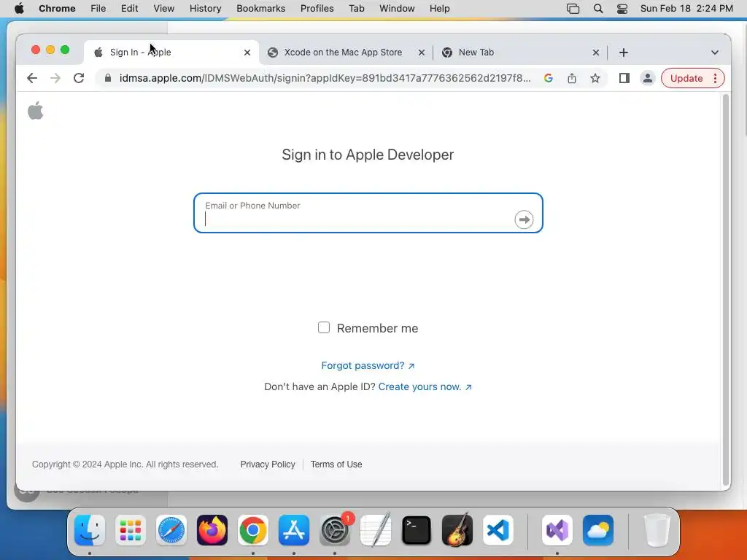Viewport: 747px width, 560px height.
Task: Click the Create yours now link
Action: pos(425,386)
